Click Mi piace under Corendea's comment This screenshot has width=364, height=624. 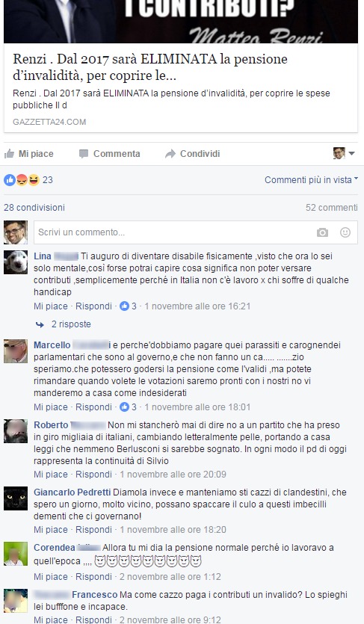click(x=51, y=577)
